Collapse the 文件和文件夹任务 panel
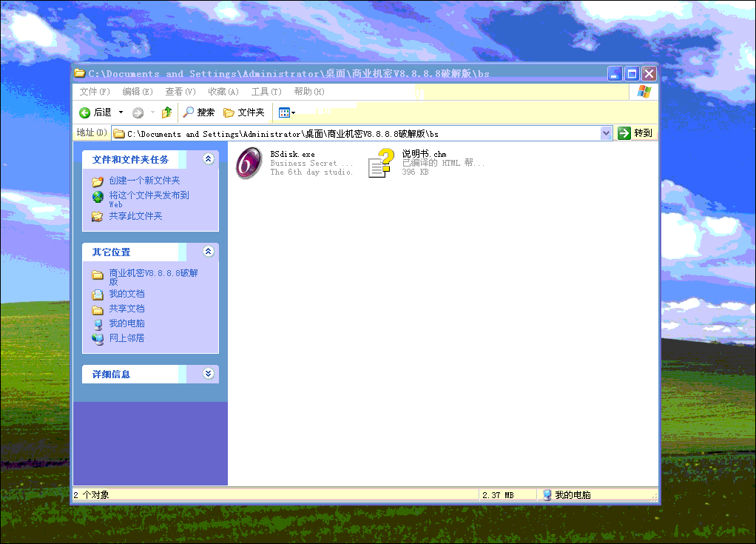The height and width of the screenshot is (544, 756). [x=209, y=159]
